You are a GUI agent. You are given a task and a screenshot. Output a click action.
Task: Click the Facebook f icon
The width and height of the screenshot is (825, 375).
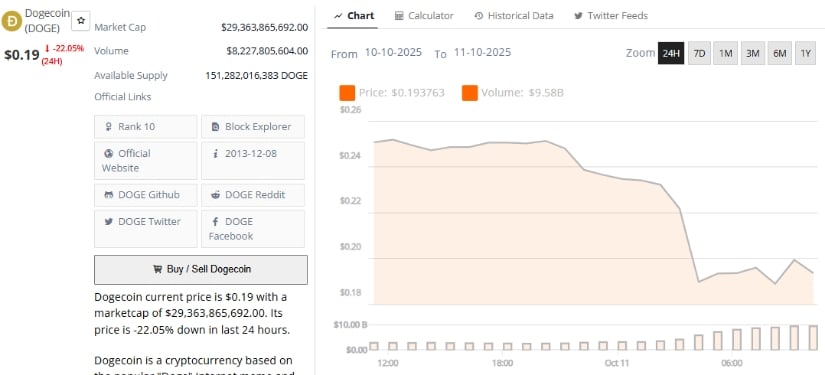[x=216, y=221]
